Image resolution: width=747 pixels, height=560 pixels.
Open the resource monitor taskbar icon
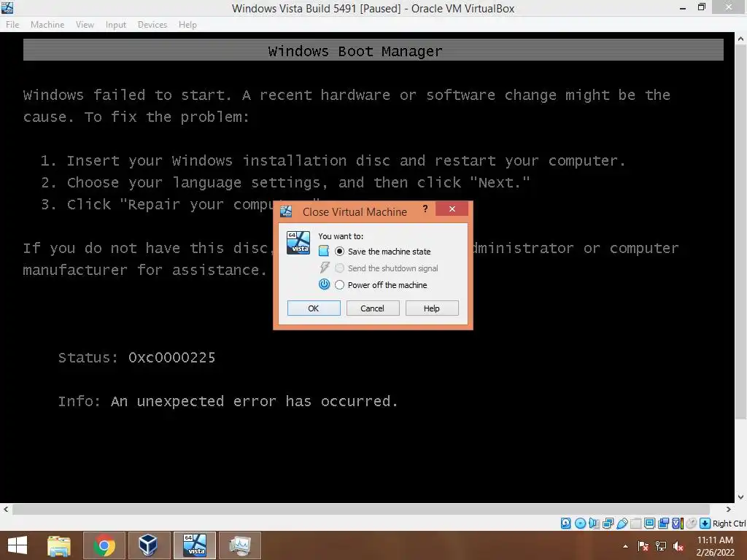tap(240, 545)
